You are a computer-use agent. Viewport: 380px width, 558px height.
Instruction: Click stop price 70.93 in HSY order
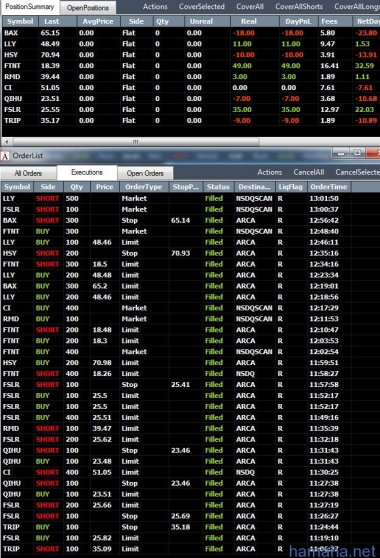pos(180,253)
